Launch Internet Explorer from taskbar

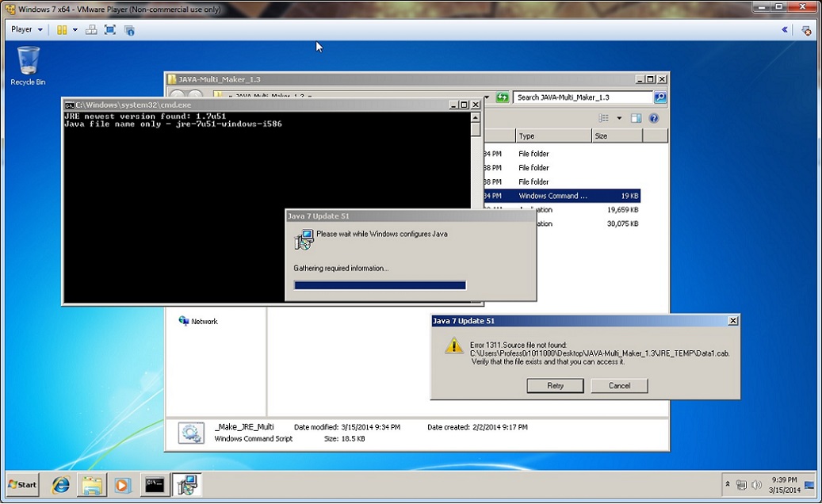click(x=61, y=485)
